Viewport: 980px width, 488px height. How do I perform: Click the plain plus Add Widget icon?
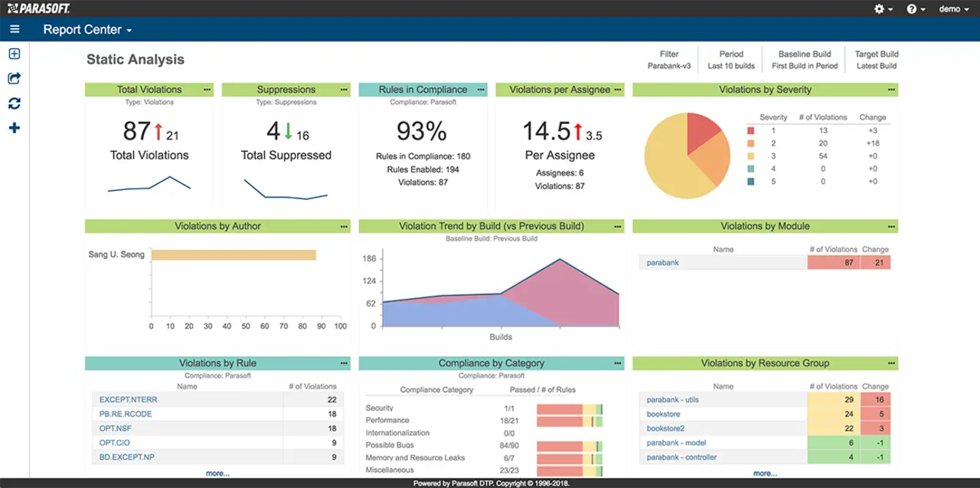(14, 128)
